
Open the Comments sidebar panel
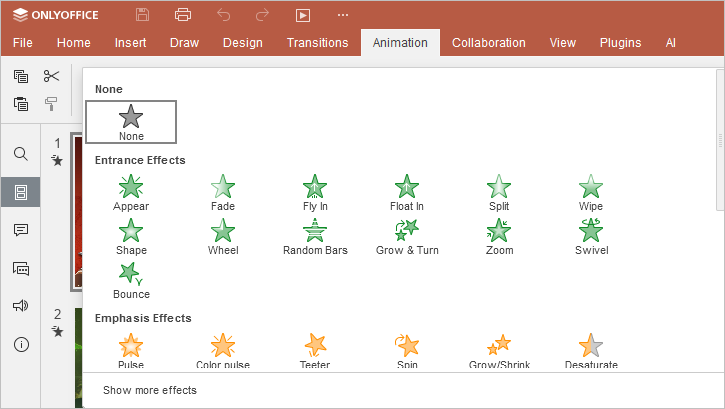20,230
